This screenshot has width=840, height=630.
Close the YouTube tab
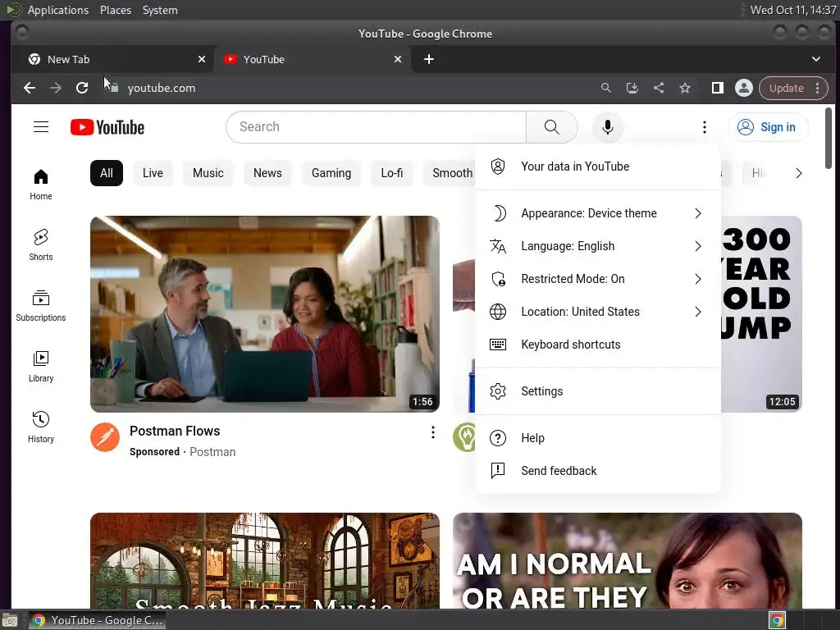click(398, 59)
